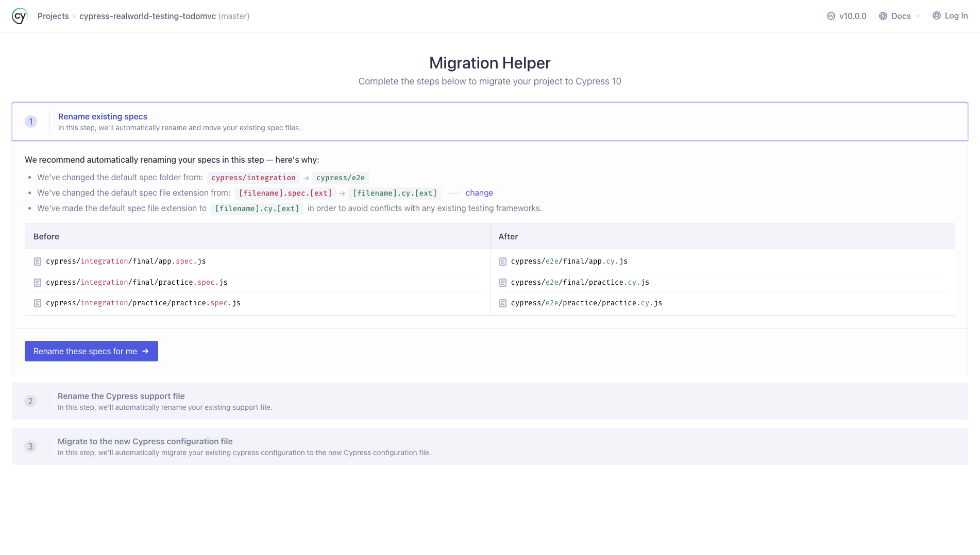Click the (master) branch label
This screenshot has height=555, width=980.
234,16
